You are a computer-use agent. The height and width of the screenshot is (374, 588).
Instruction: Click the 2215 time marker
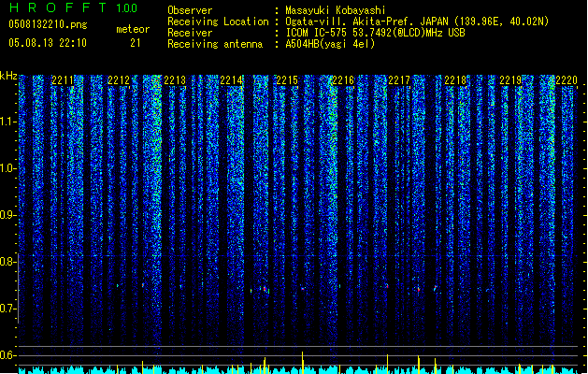[x=287, y=80]
